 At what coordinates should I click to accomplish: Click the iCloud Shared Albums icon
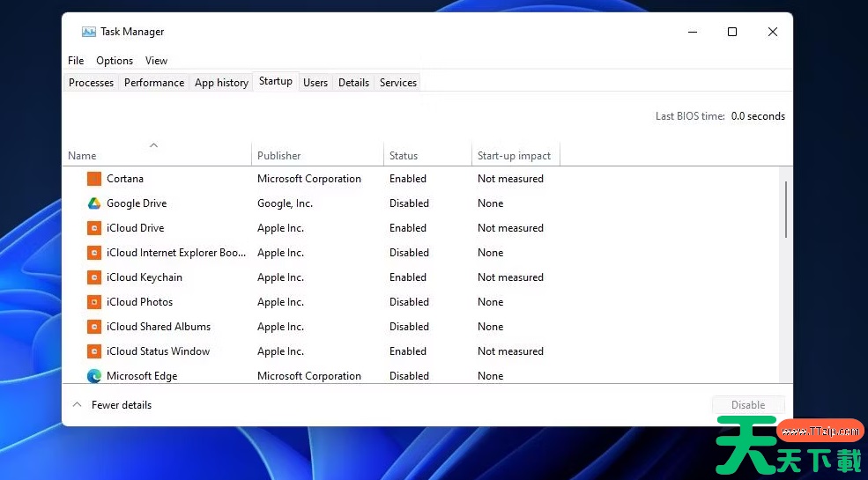[x=94, y=326]
